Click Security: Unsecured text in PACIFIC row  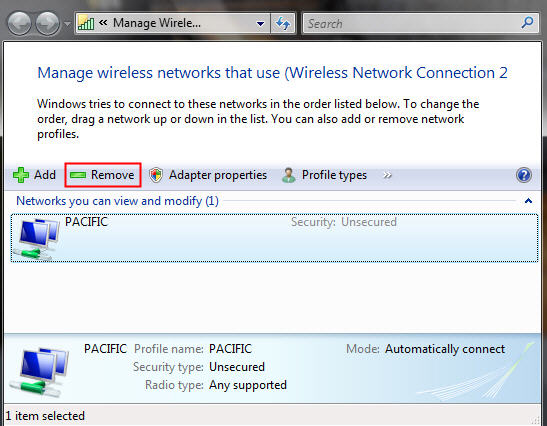(344, 222)
